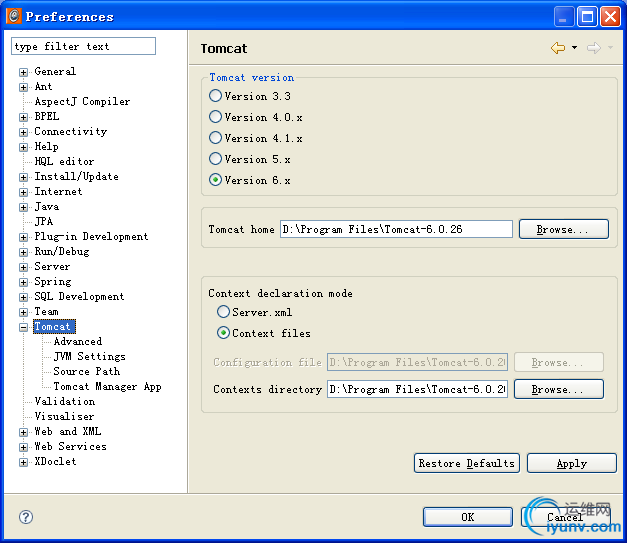Expand the Server tree node
627x543 pixels.
pos(24,267)
